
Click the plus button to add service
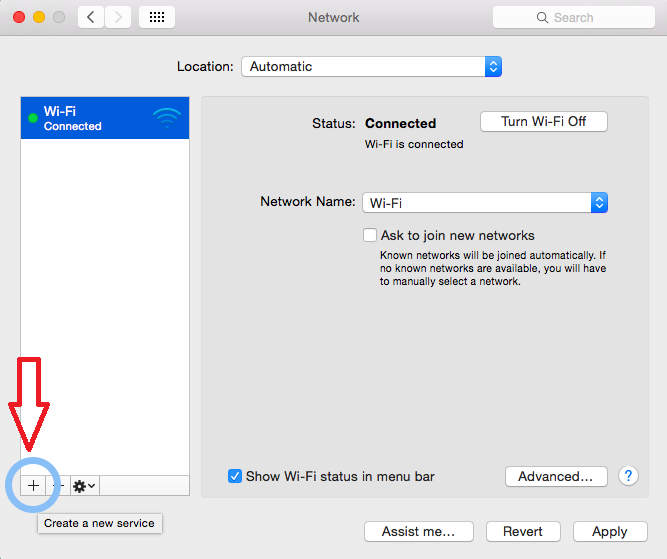(x=33, y=485)
